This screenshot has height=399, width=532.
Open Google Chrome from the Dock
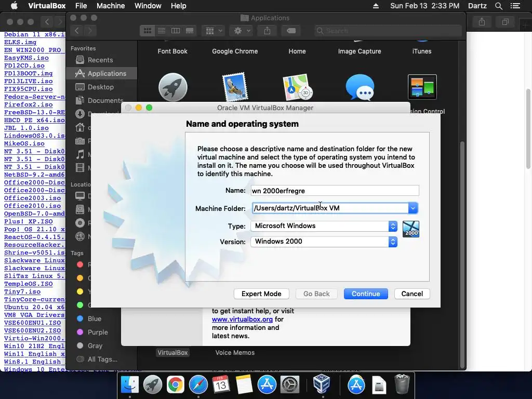pyautogui.click(x=176, y=385)
